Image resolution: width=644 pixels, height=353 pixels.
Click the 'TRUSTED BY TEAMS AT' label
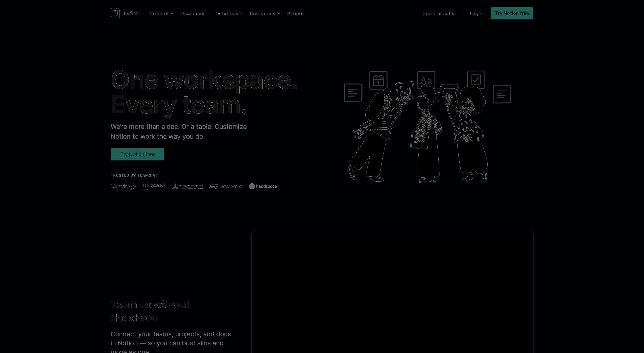(134, 175)
